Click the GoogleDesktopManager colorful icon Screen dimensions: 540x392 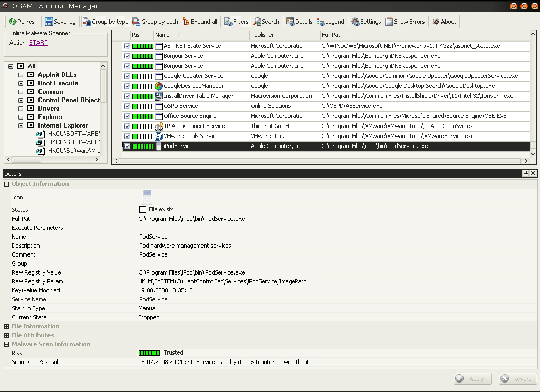[x=158, y=86]
